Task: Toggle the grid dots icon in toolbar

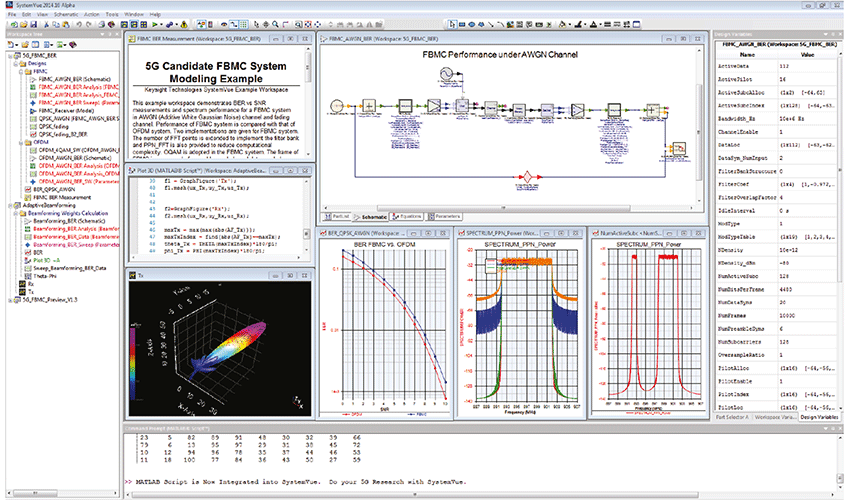Action: (x=244, y=24)
